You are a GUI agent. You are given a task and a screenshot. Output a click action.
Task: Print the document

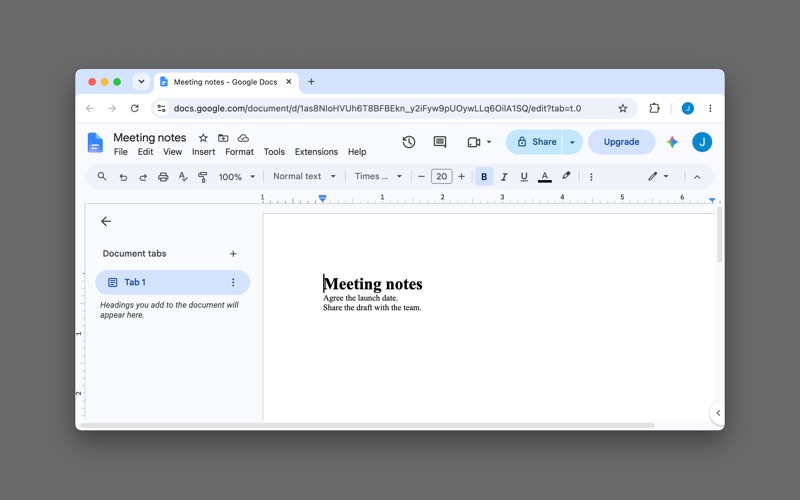[x=163, y=177]
